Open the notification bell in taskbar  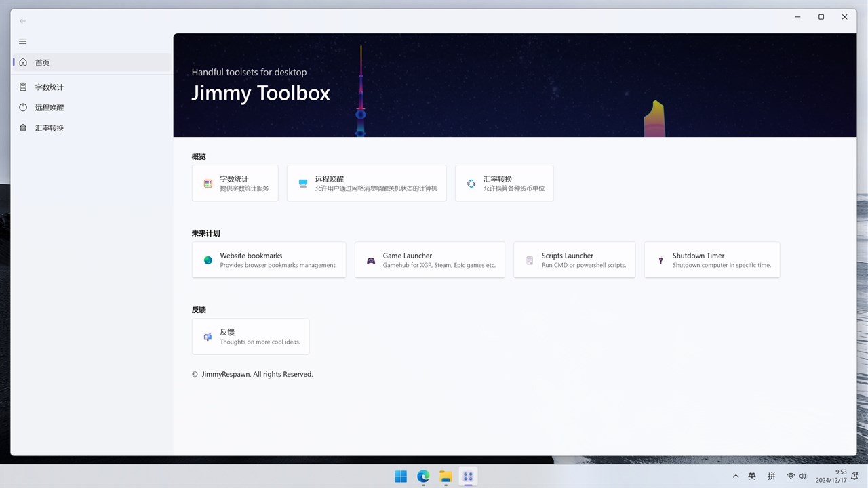[x=854, y=476]
